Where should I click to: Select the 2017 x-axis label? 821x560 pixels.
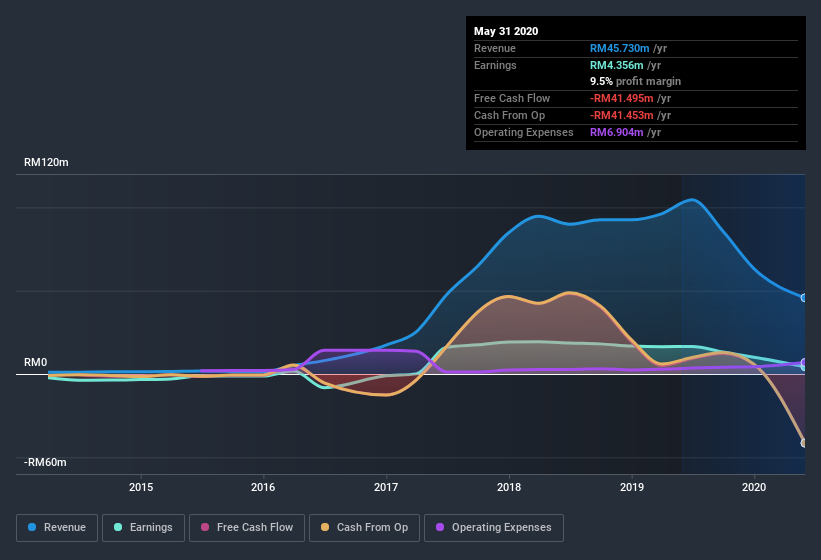coord(386,487)
